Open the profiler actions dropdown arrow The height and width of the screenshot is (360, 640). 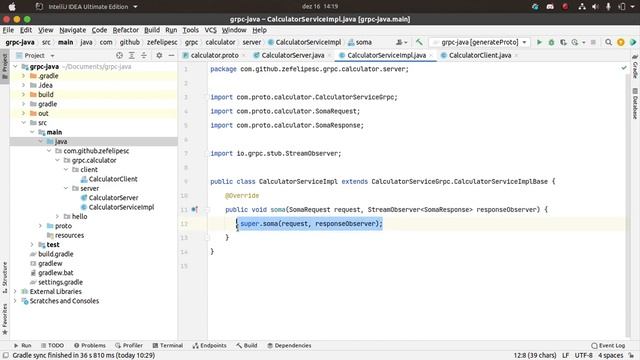point(583,42)
